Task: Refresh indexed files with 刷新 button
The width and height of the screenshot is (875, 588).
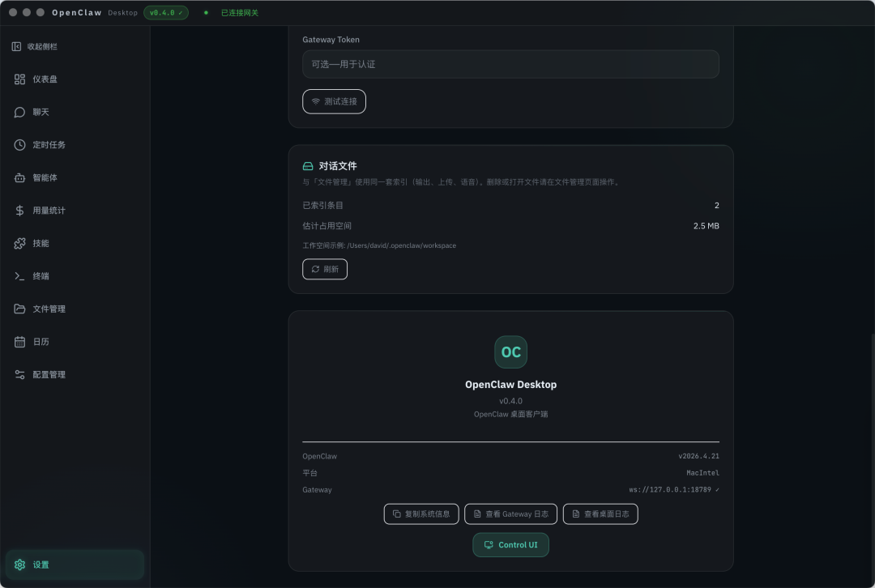Action: pos(325,269)
